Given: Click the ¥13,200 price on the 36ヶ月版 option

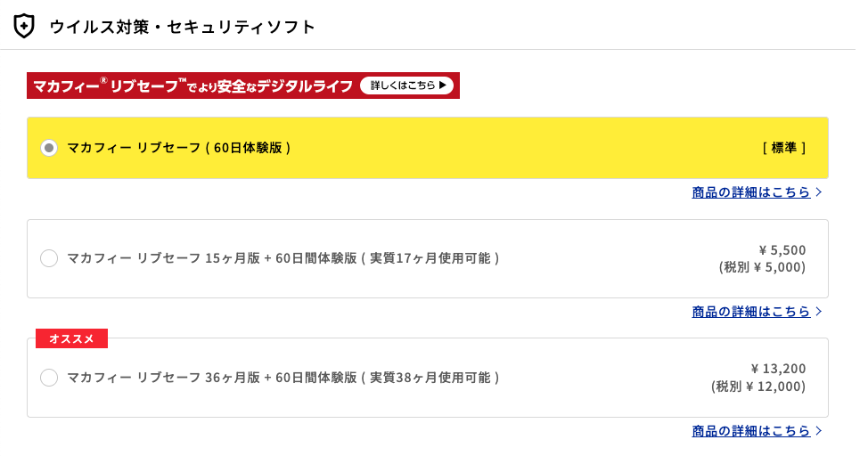Looking at the screenshot, I should click(x=778, y=369).
